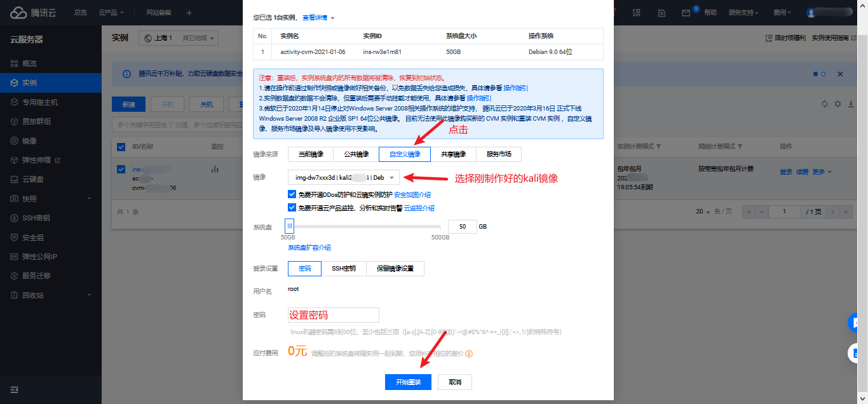This screenshot has width=868, height=404.
Task: Toggle free cloud monitoring checkbox
Action: [292, 208]
